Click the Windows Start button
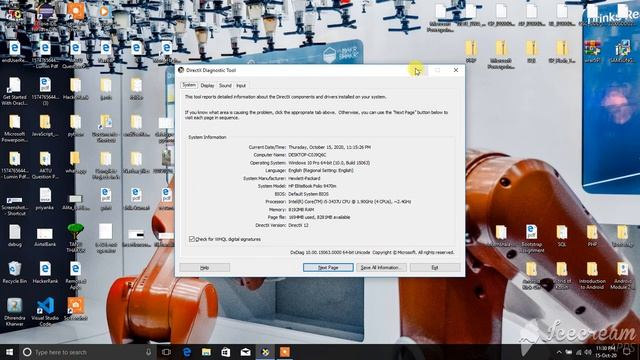The height and width of the screenshot is (360, 640). tap(9, 352)
